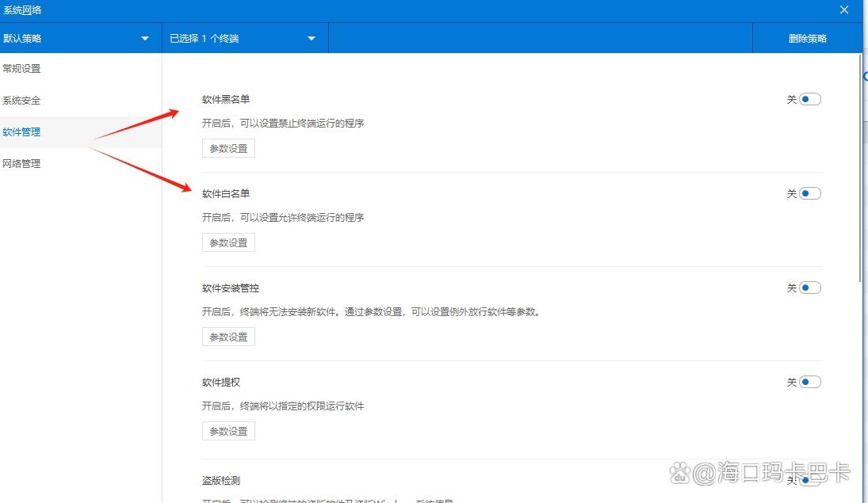
Task: Open 参数设置 under 软件白名单
Action: tap(228, 242)
